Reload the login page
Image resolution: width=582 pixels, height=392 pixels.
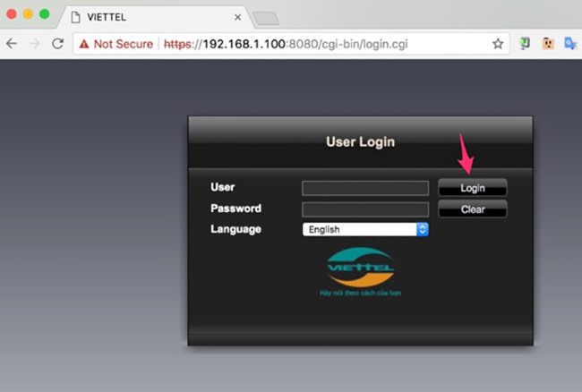[57, 43]
